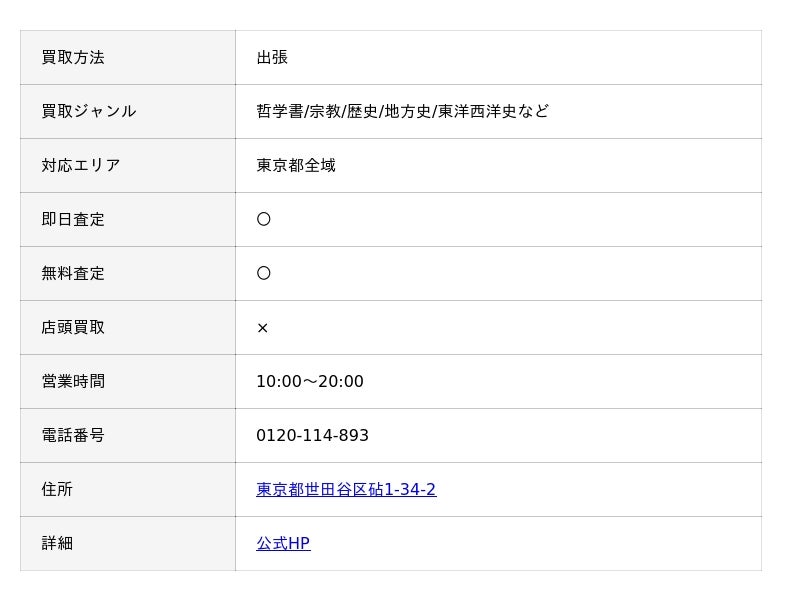
Task: Click the 東京都全域 value text
Action: click(296, 165)
